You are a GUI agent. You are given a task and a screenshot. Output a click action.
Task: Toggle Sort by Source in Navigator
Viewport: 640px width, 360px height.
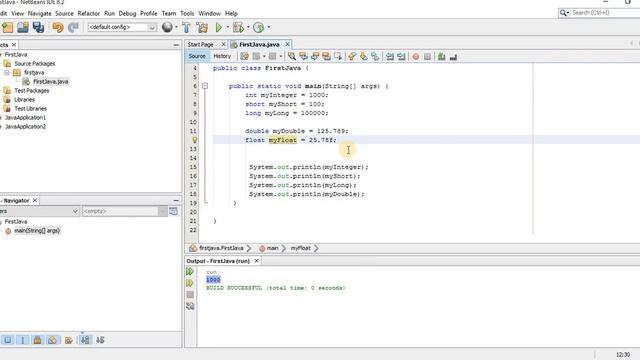(x=100, y=340)
